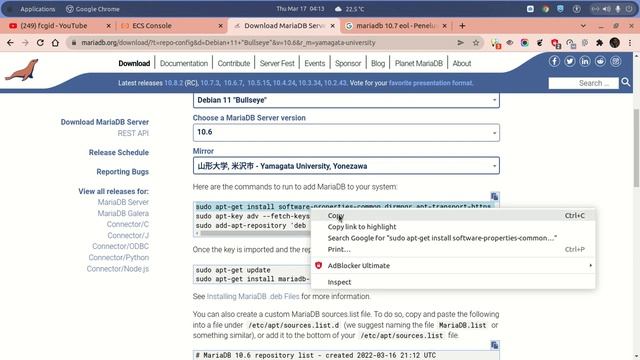Image resolution: width=640 pixels, height=360 pixels.
Task: Open the Extensions puzzle-piece icon
Action: point(600,42)
